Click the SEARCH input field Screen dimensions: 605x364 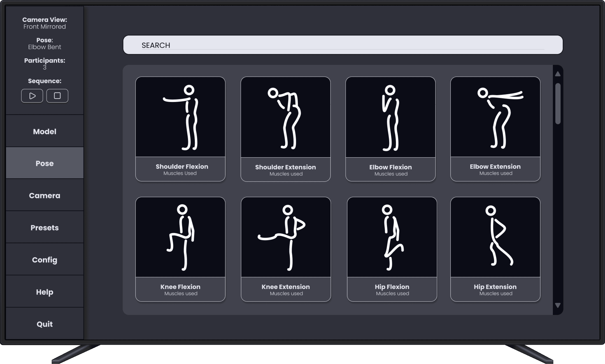(342, 45)
